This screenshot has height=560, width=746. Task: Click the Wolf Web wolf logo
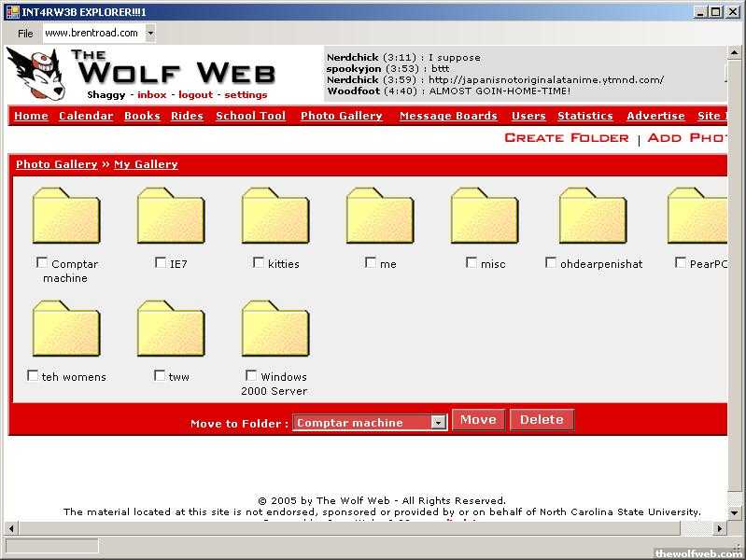[35, 75]
